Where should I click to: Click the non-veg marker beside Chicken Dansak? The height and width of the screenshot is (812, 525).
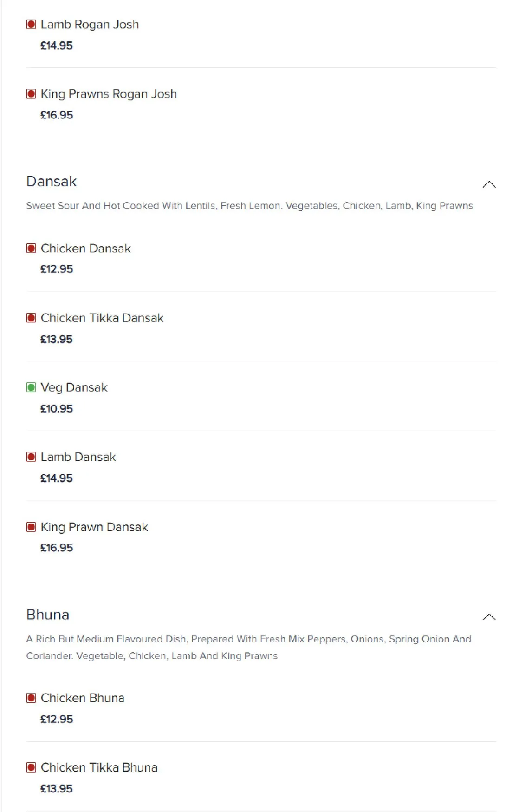tap(31, 249)
